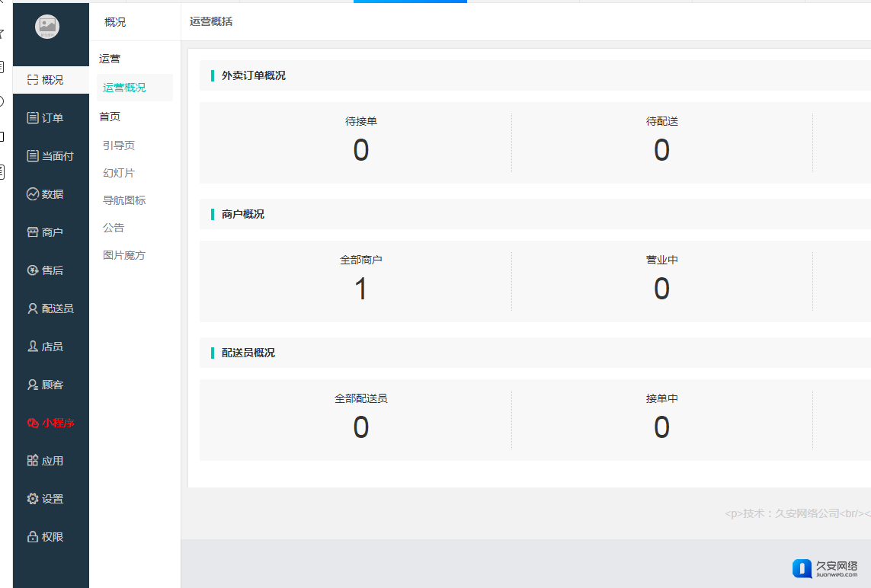The height and width of the screenshot is (588, 871).
Task: Click the 小程序 mini-program icon
Action: [33, 423]
